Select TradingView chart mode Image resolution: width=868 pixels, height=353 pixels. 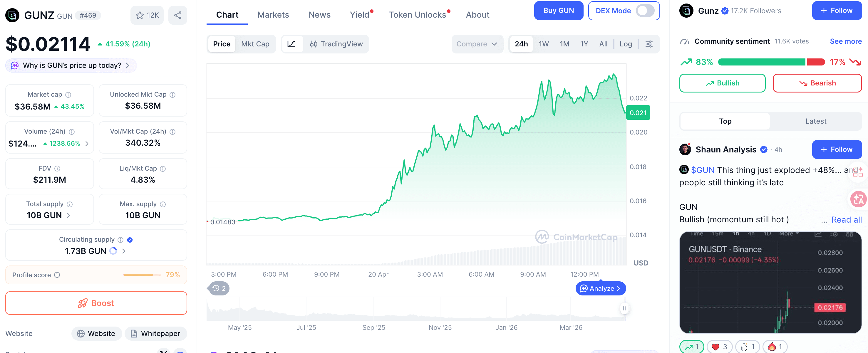click(x=336, y=44)
